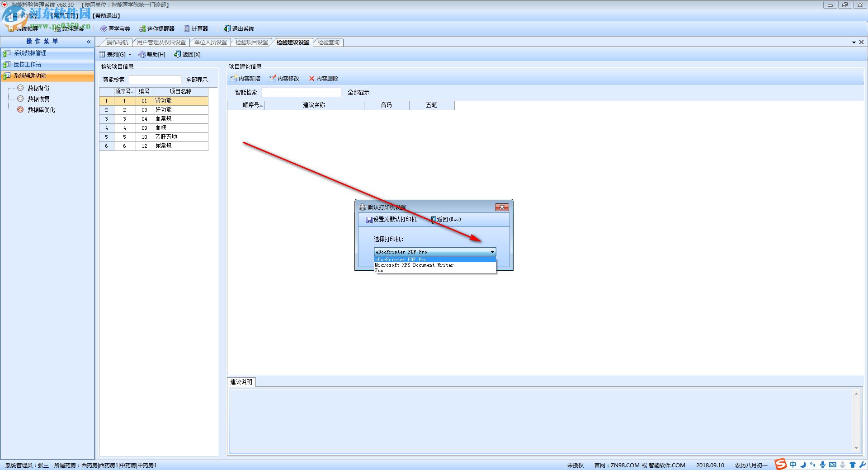Click the 帮助[H] help toolbar button

pyautogui.click(x=152, y=54)
